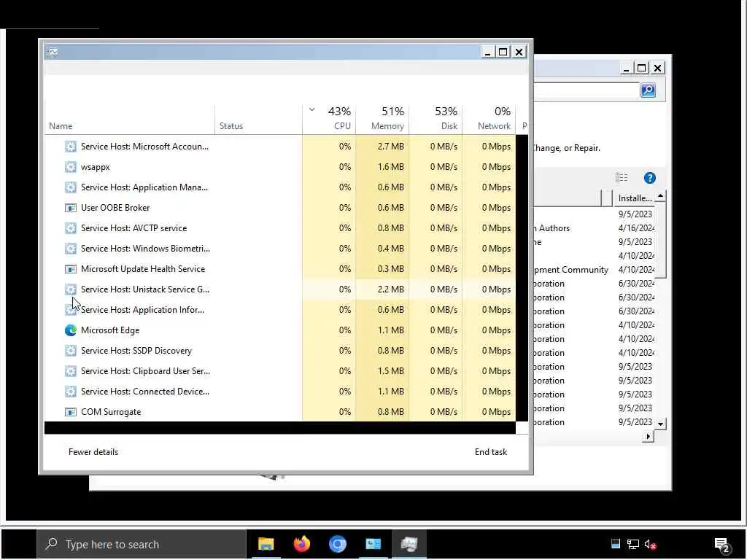The height and width of the screenshot is (560, 747).
Task: Maximize the Task Manager window
Action: click(503, 52)
